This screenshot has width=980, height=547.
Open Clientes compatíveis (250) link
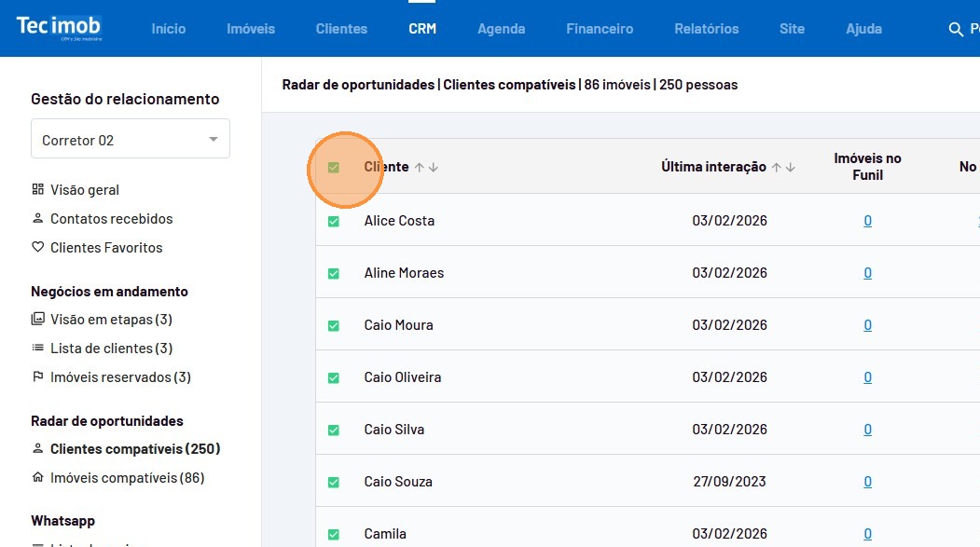coord(134,449)
